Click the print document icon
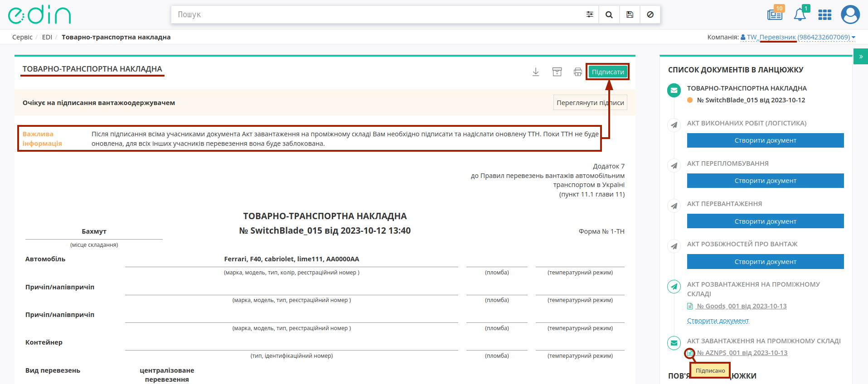Image resolution: width=868 pixels, height=384 pixels. click(577, 72)
